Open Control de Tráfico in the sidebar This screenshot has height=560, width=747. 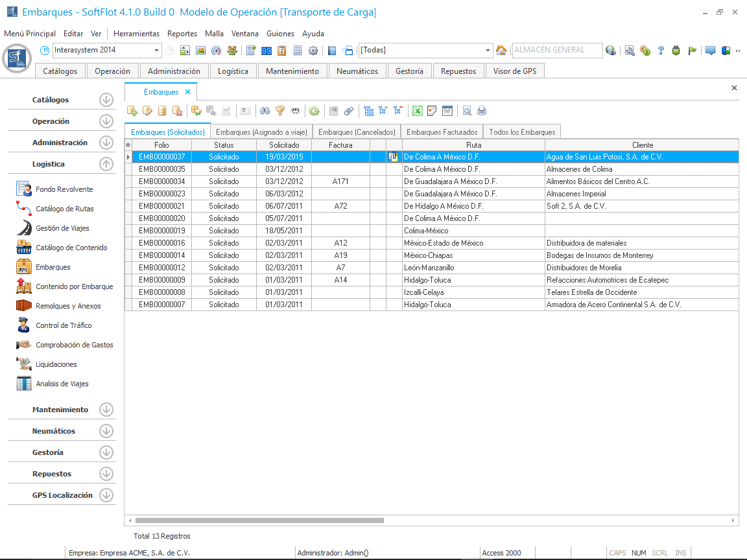coord(64,325)
